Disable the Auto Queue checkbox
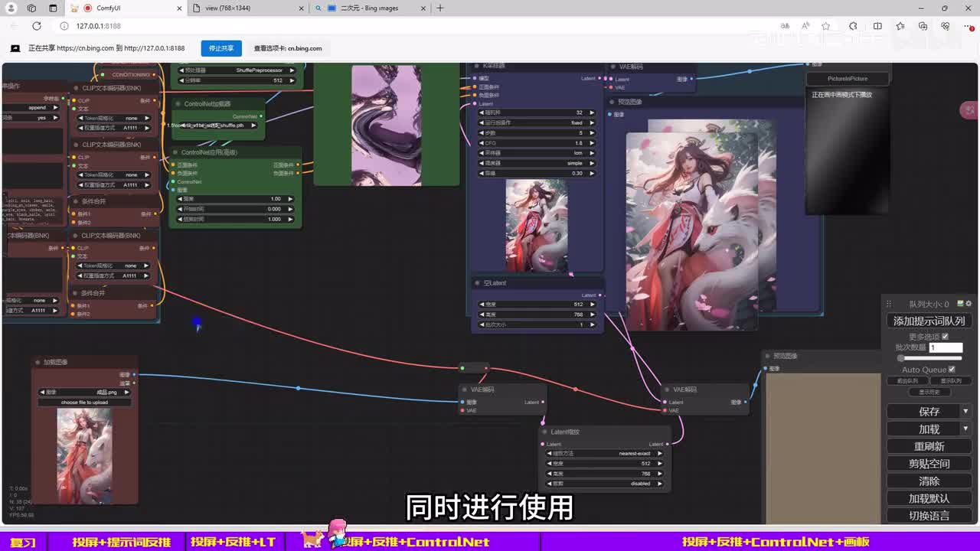 point(952,370)
